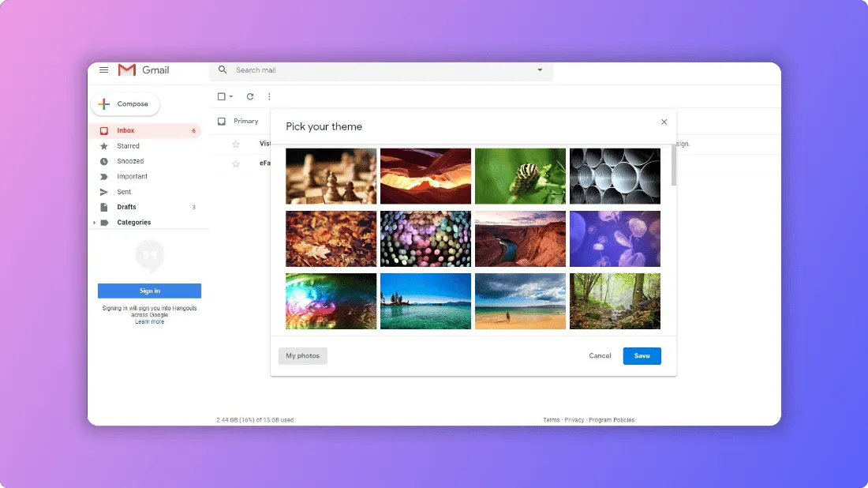
Task: Select the purple jellyfish theme
Action: 615,238
